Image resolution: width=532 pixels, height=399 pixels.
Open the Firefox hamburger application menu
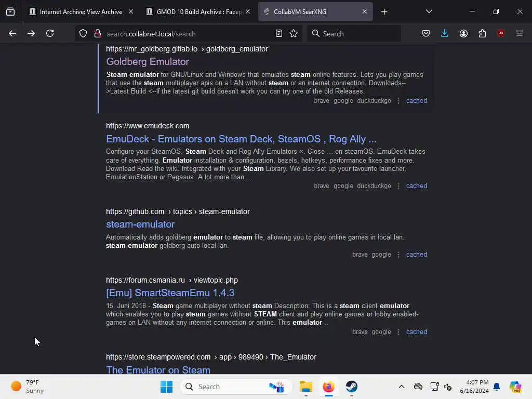coord(520,33)
